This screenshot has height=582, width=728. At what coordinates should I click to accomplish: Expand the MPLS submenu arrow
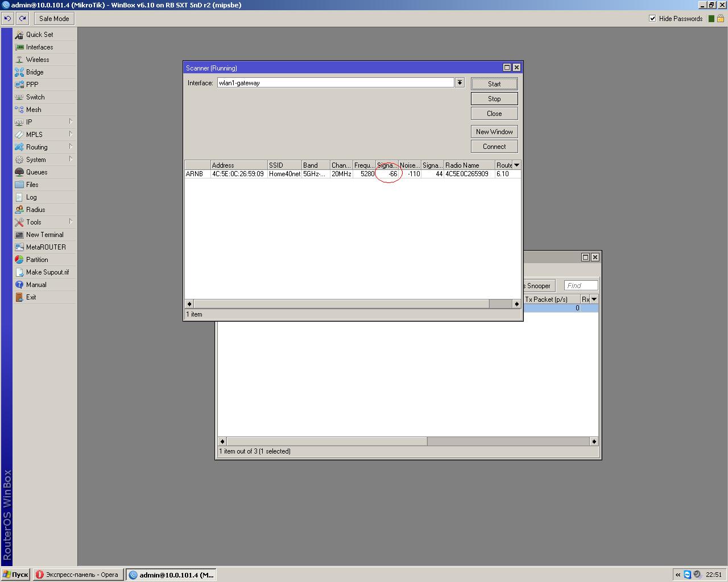click(x=71, y=134)
